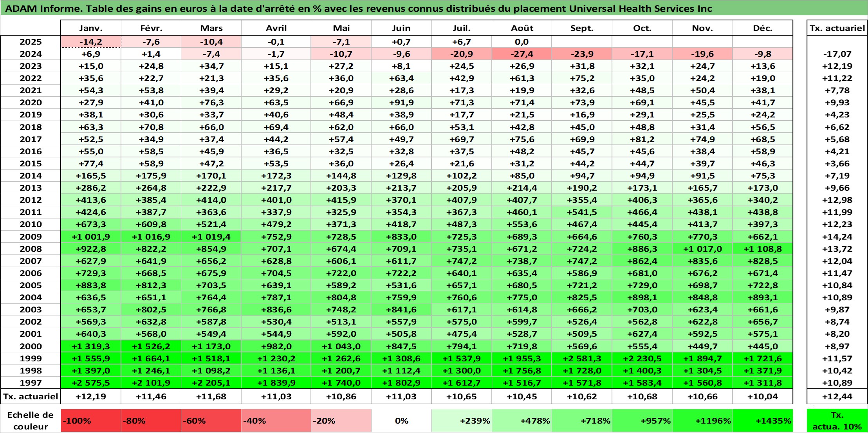Click the -20% pale pink swatch
Screen dimensions: 868x433
[341, 421]
